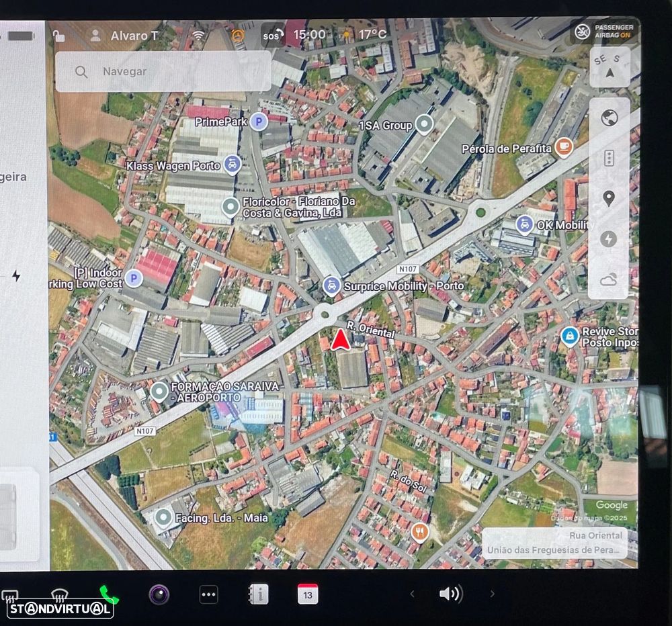The image size is (672, 626).
Task: Open the dashcam camera app
Action: click(x=159, y=594)
